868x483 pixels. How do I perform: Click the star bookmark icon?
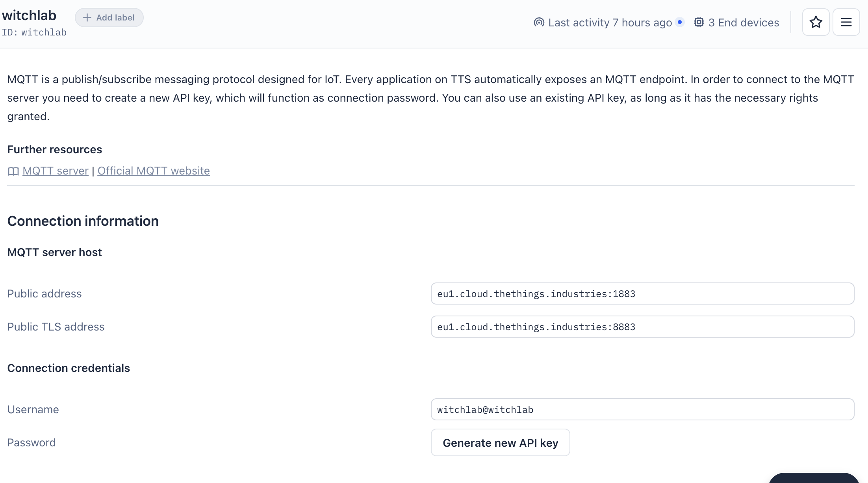816,22
